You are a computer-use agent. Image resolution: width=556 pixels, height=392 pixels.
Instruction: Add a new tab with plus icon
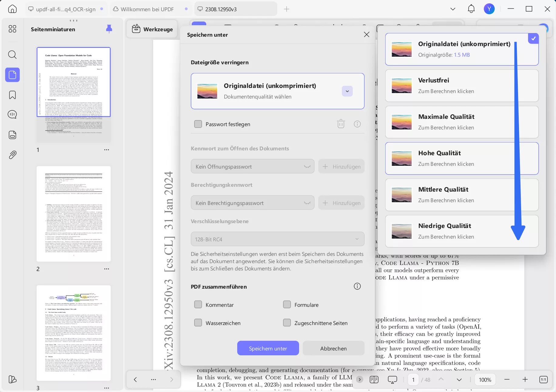tap(287, 9)
